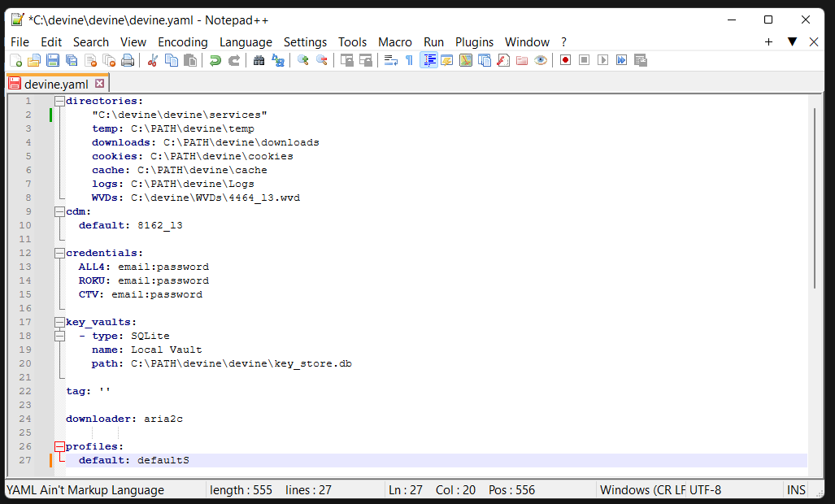Open the Edit menu
This screenshot has height=504, width=835.
pyautogui.click(x=51, y=42)
